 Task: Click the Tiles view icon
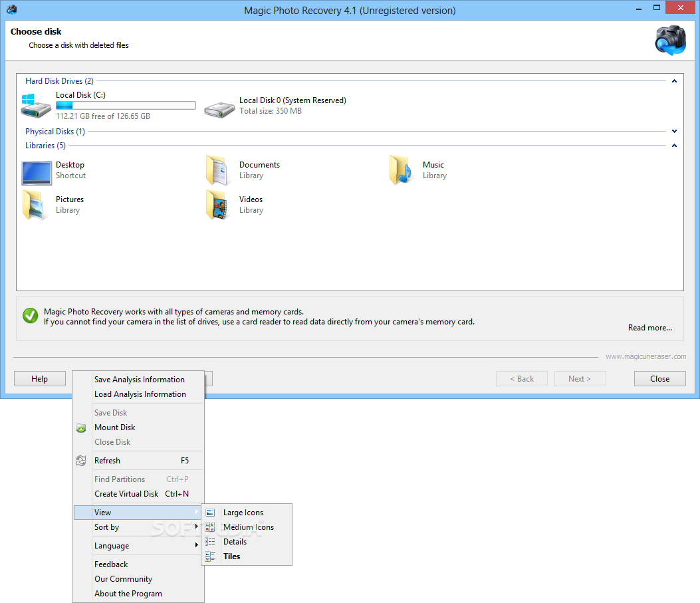[210, 556]
